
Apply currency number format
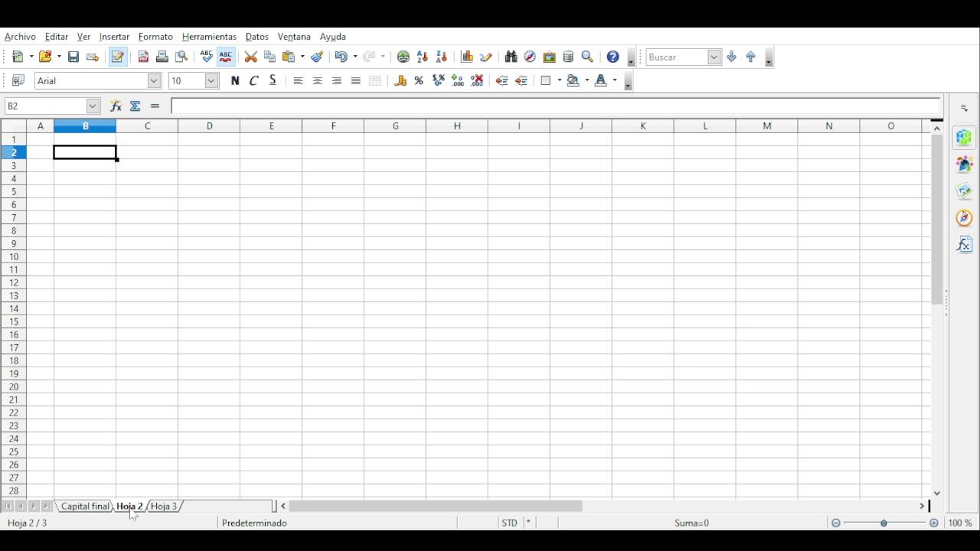click(x=400, y=80)
